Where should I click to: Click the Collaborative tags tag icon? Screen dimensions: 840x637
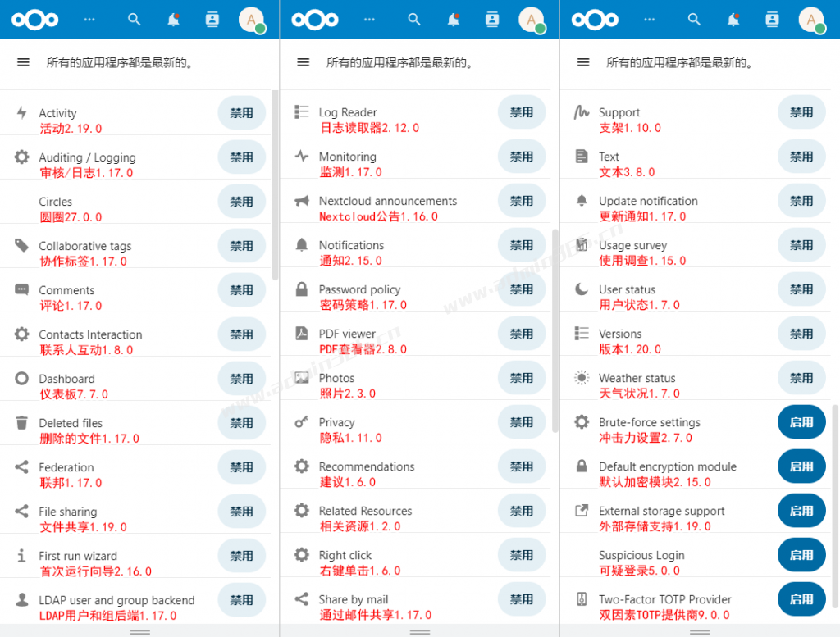(x=21, y=245)
